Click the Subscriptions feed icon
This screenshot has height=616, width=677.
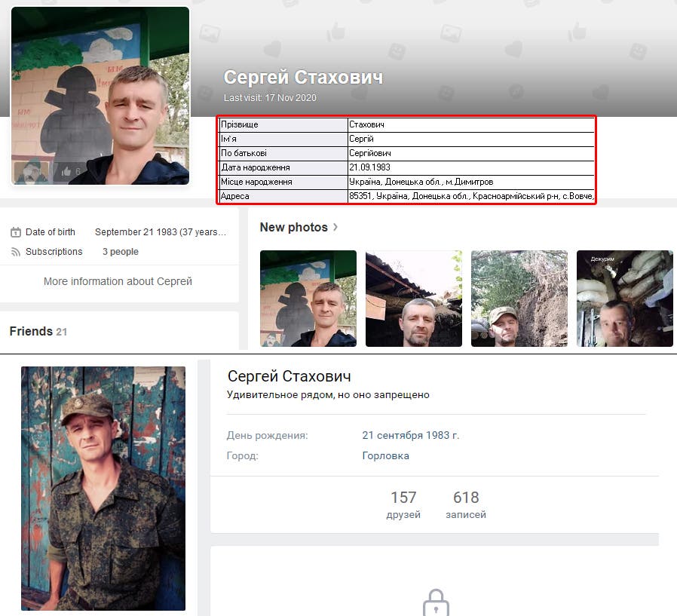(15, 252)
